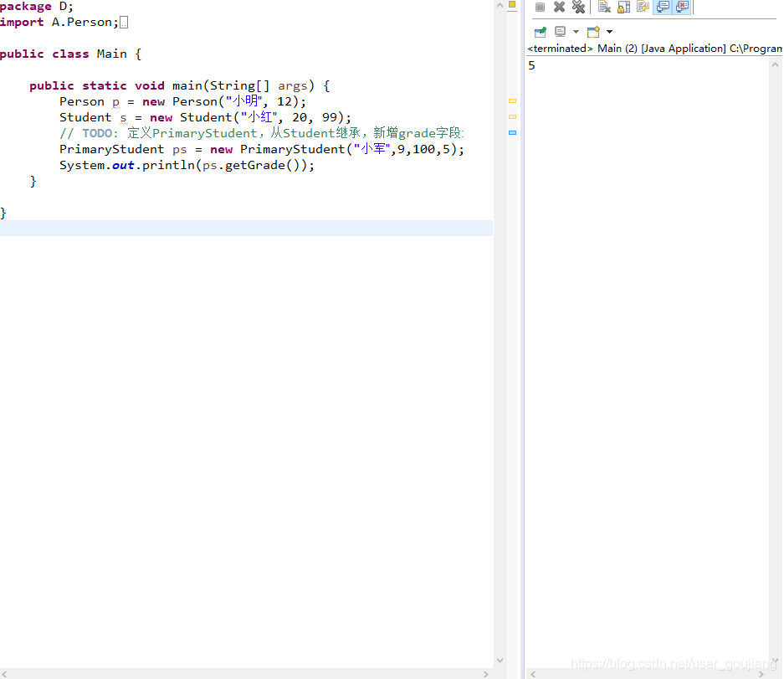Click the string literal "小明"

click(243, 101)
